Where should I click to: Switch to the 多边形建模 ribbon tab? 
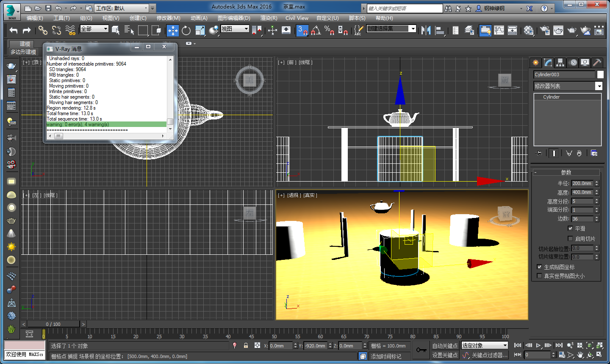click(24, 52)
